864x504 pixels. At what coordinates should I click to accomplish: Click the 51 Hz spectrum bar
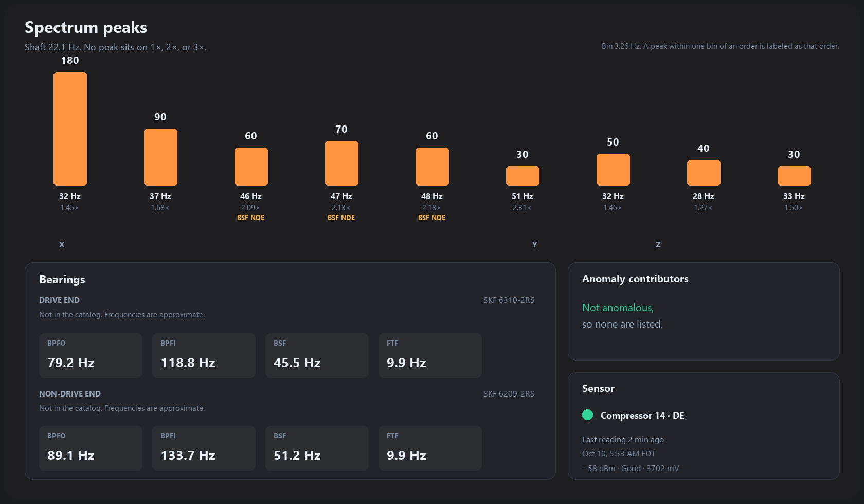click(x=523, y=176)
